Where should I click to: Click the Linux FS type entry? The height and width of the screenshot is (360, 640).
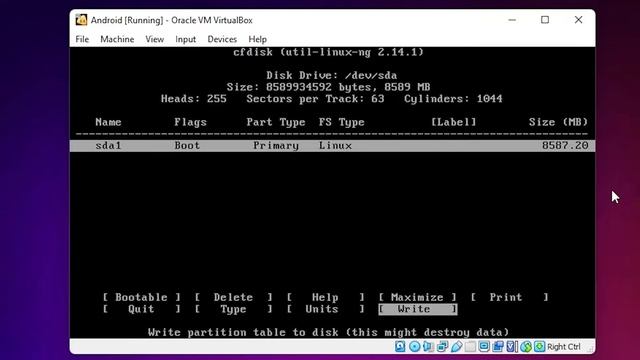click(x=336, y=146)
